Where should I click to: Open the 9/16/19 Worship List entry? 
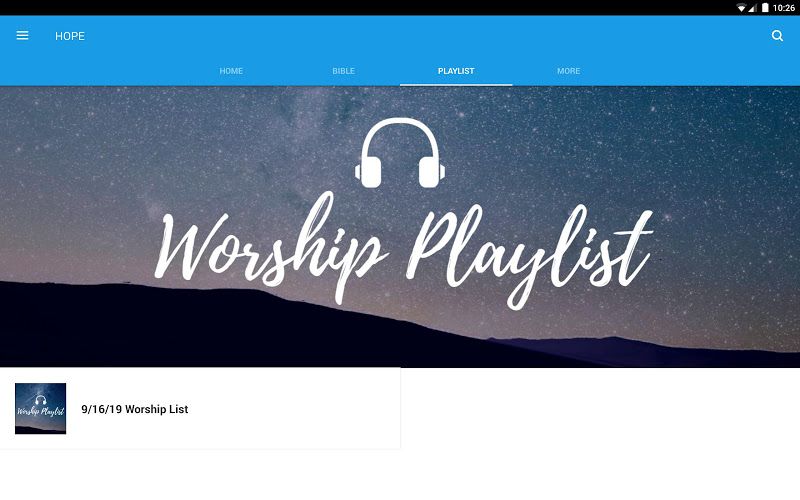click(200, 409)
